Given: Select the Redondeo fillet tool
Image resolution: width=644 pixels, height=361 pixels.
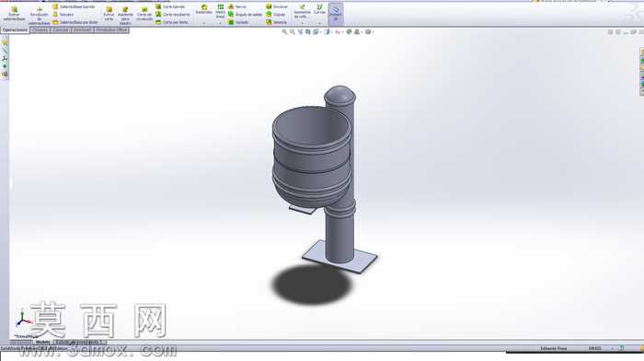Looking at the screenshot, I should [203, 9].
